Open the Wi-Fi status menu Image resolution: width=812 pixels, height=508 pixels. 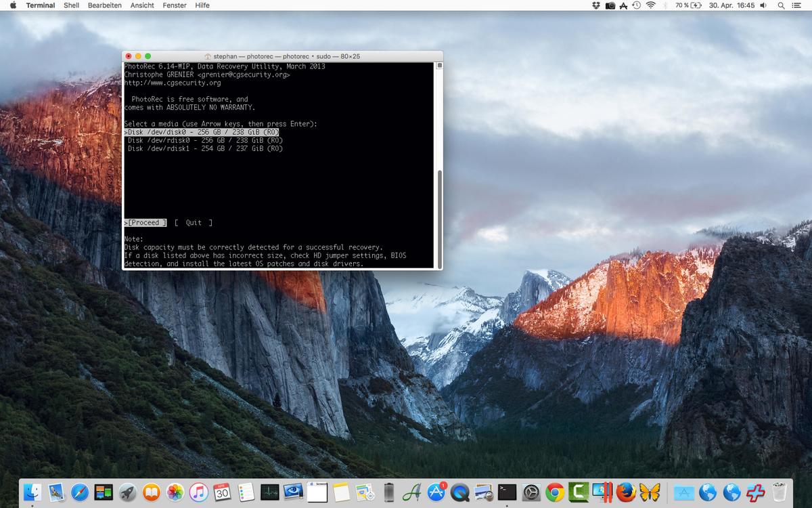(x=651, y=5)
